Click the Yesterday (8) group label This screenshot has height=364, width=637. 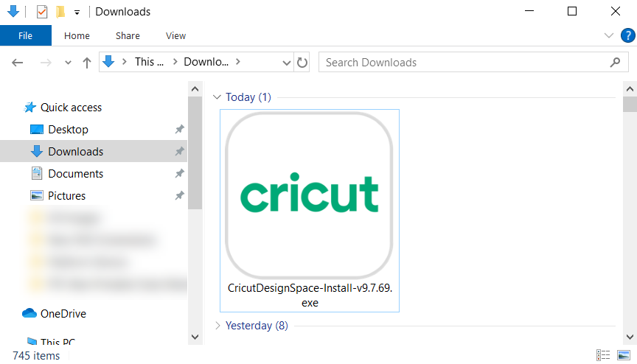(257, 326)
